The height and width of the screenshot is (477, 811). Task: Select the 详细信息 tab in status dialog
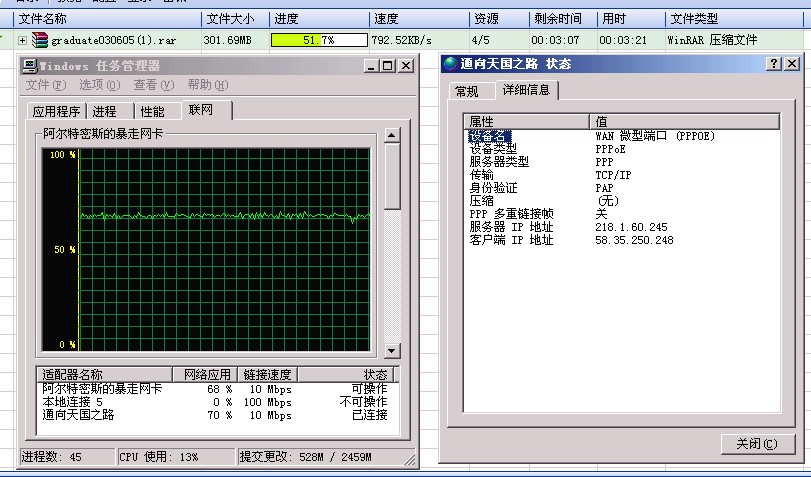tap(526, 90)
